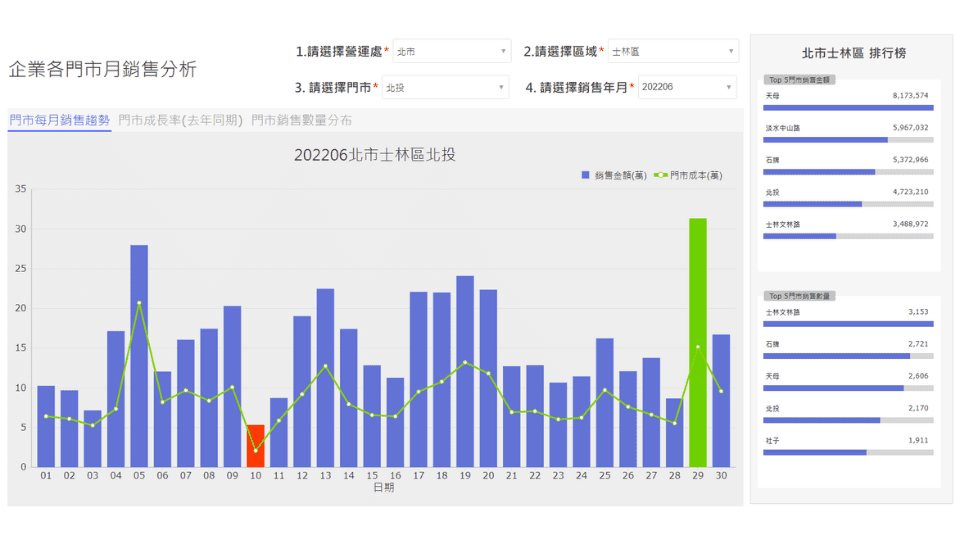Viewport: 960px width, 540px height.
Task: Select the blue bar for day 19
Action: (x=465, y=372)
